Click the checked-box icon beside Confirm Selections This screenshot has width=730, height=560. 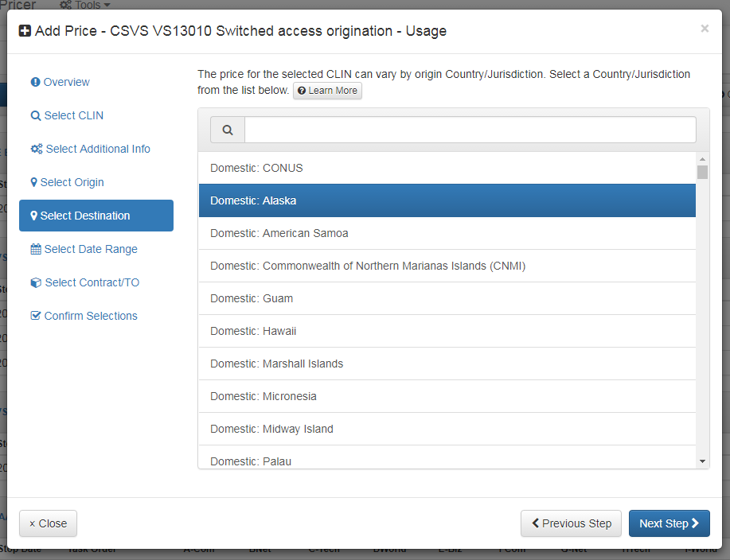pos(35,316)
